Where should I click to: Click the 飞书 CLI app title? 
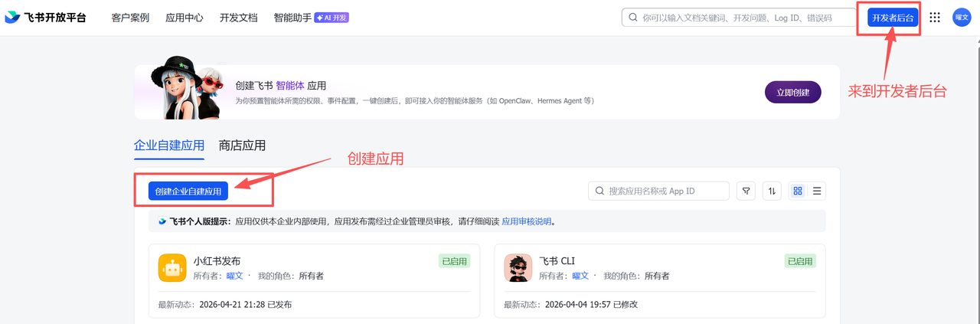[557, 261]
